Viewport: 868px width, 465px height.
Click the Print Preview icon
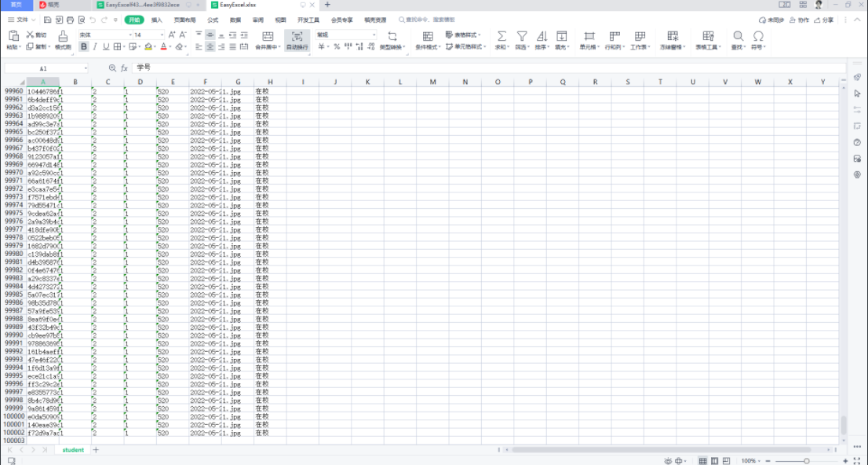pos(82,20)
